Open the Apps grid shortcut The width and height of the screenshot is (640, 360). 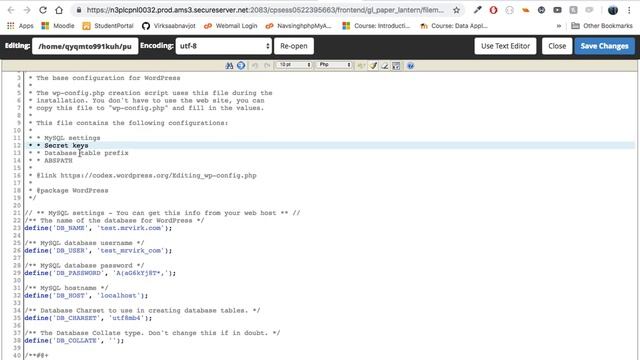[20, 26]
